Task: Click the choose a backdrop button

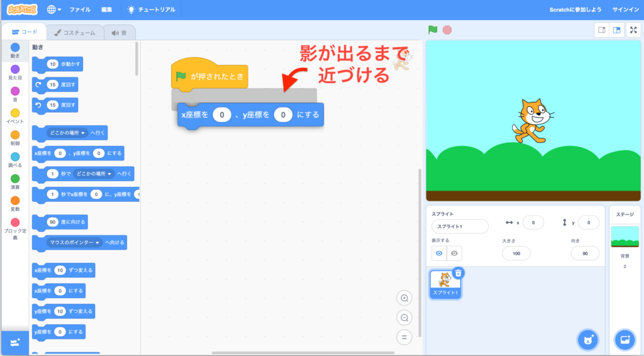Action: pos(625,340)
